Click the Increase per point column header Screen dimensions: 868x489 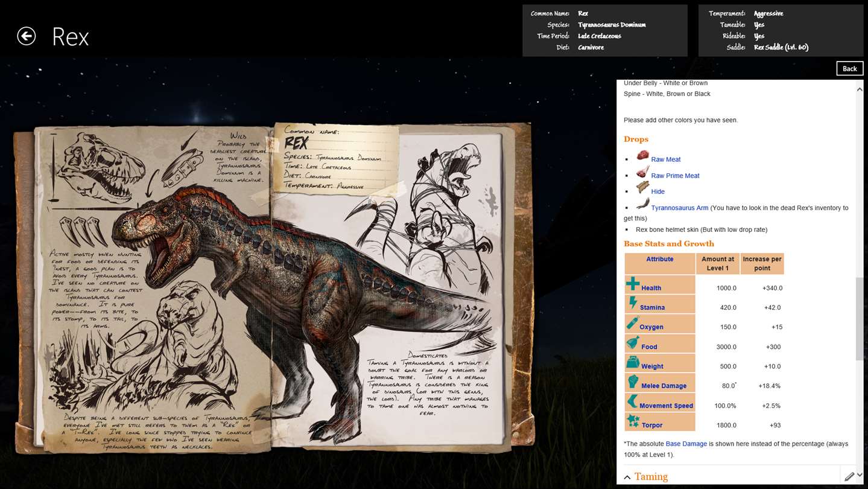pyautogui.click(x=762, y=263)
